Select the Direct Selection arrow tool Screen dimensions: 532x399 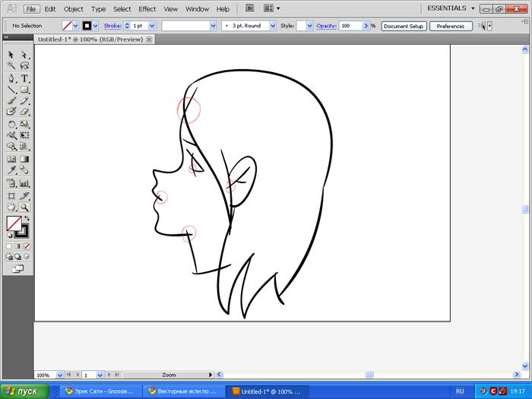pos(24,55)
